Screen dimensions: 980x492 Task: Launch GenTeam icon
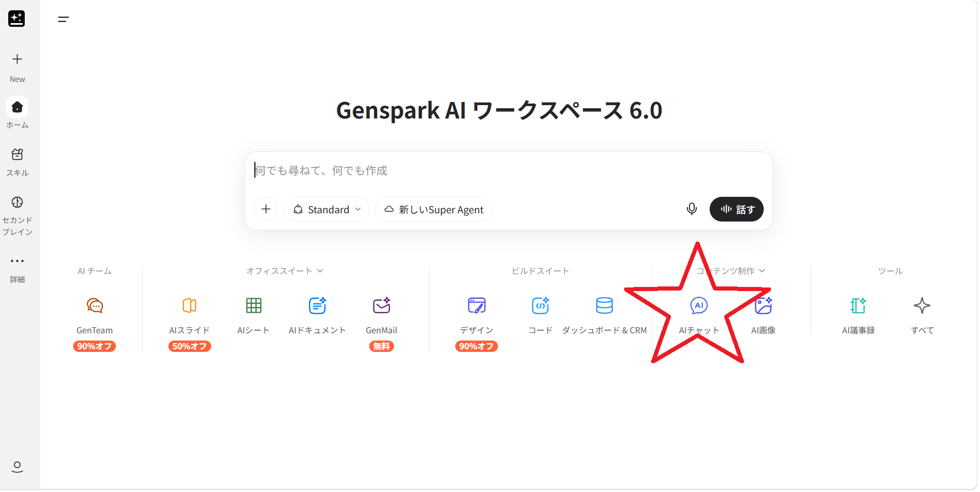95,306
